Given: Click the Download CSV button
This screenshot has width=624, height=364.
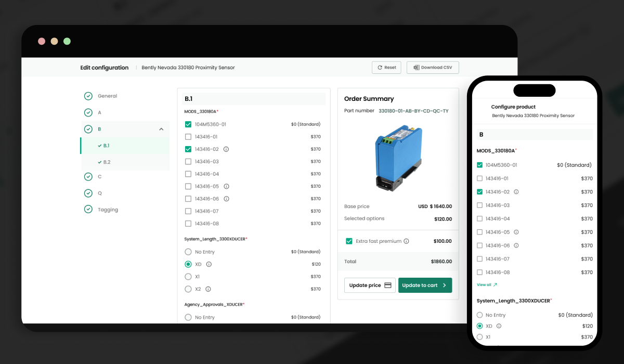Looking at the screenshot, I should (x=433, y=68).
